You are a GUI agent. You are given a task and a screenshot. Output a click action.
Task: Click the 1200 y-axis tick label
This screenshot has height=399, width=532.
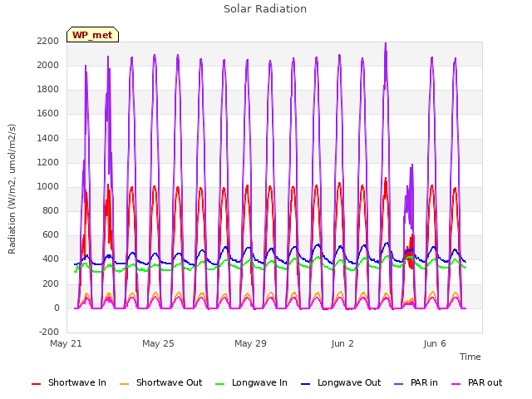(48, 163)
